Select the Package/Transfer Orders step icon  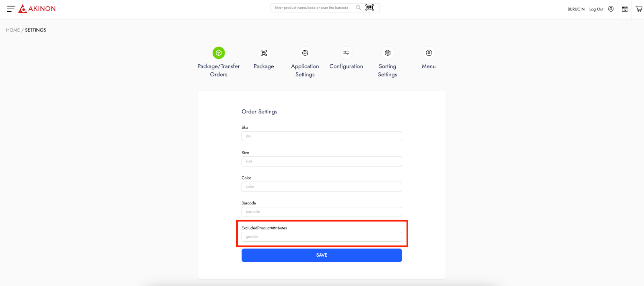tap(219, 53)
